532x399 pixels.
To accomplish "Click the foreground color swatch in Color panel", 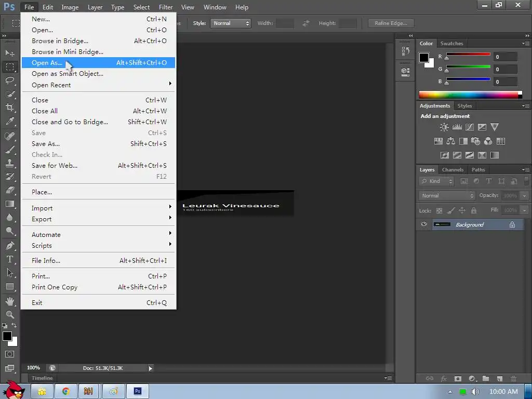I will pyautogui.click(x=424, y=58).
